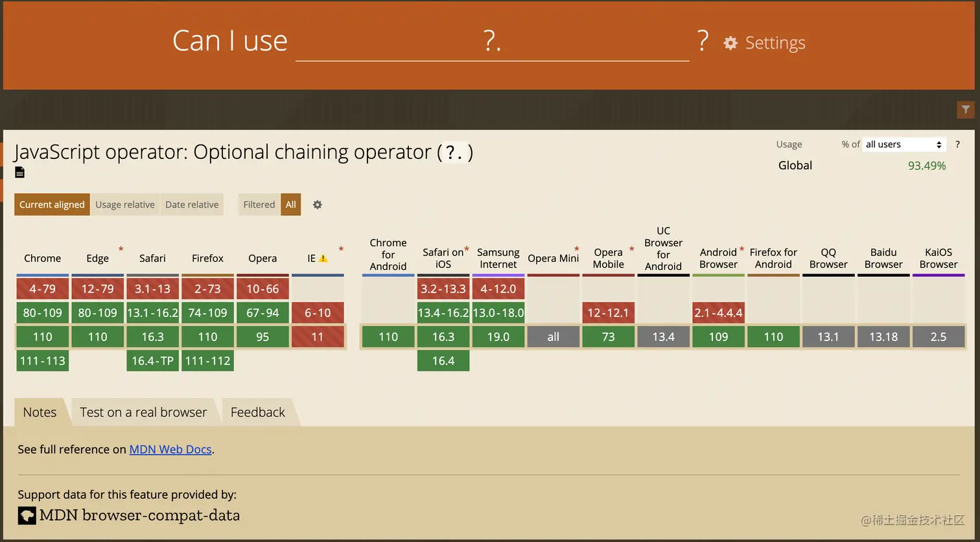The height and width of the screenshot is (542, 980).
Task: Click Opera Mini 'all' cell
Action: (553, 336)
